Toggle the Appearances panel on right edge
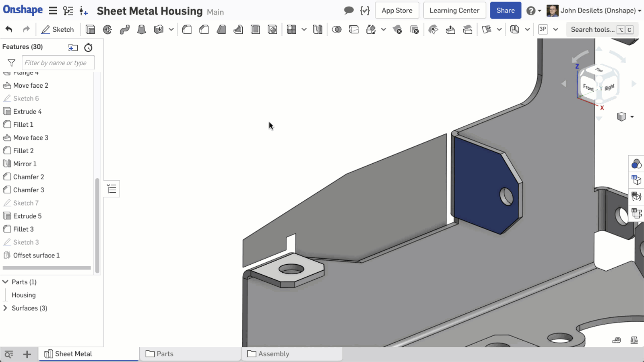The image size is (644, 362). [x=636, y=164]
